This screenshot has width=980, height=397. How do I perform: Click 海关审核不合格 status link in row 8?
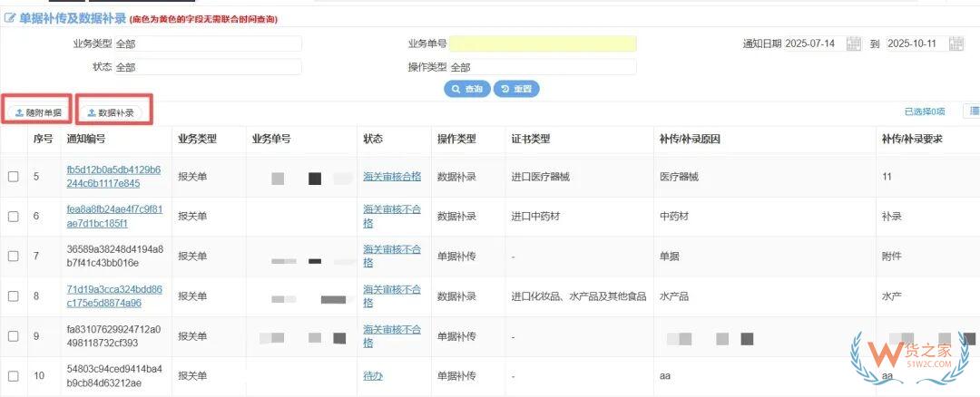tap(392, 295)
